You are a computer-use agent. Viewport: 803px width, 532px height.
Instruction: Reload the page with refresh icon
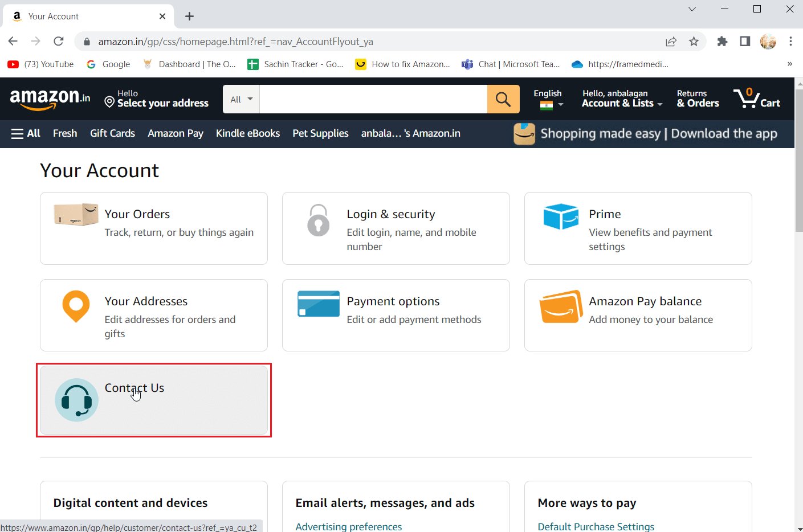pyautogui.click(x=59, y=41)
